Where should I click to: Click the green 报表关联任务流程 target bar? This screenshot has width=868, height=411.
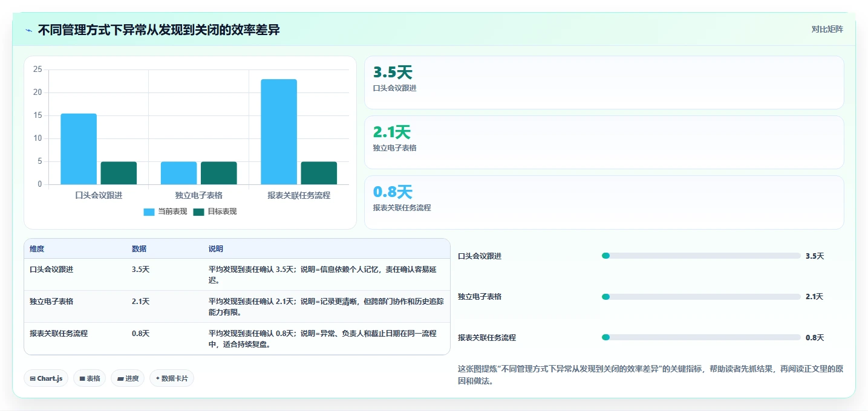click(319, 173)
